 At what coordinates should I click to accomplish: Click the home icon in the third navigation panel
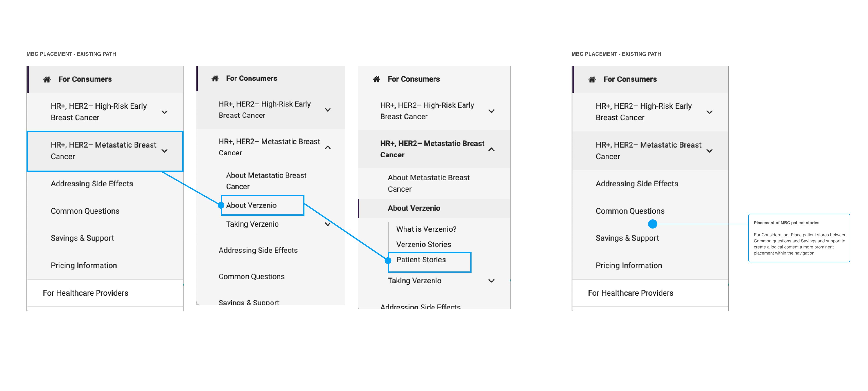(376, 79)
